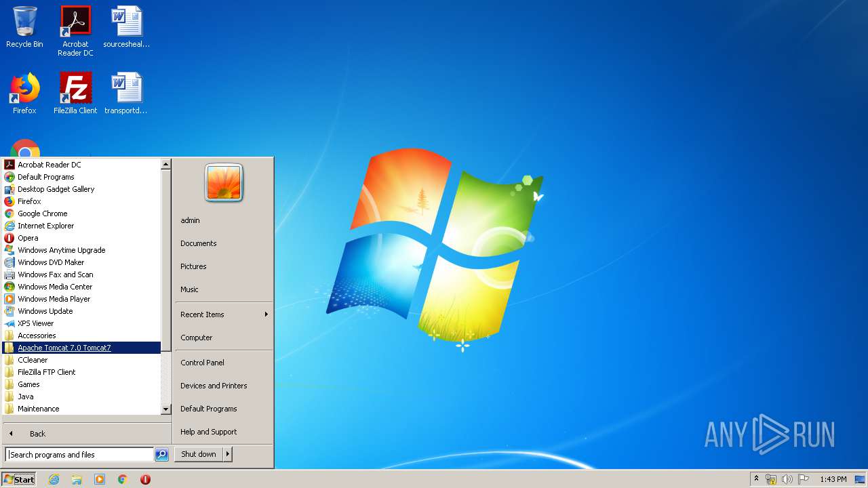Open Computer from the Start menu

(x=224, y=338)
